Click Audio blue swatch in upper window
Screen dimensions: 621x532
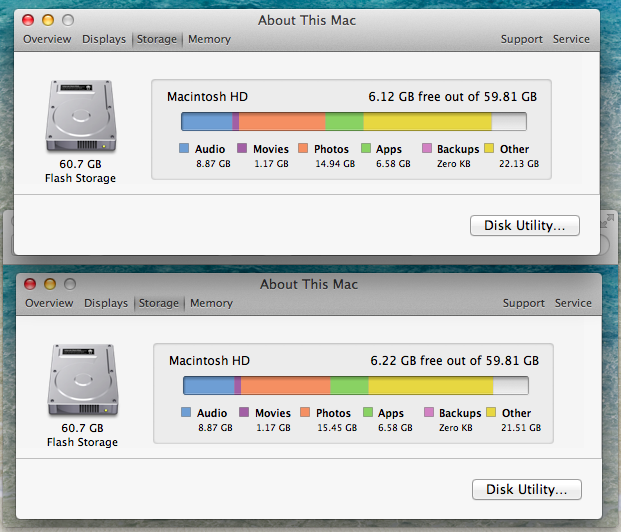click(x=184, y=148)
